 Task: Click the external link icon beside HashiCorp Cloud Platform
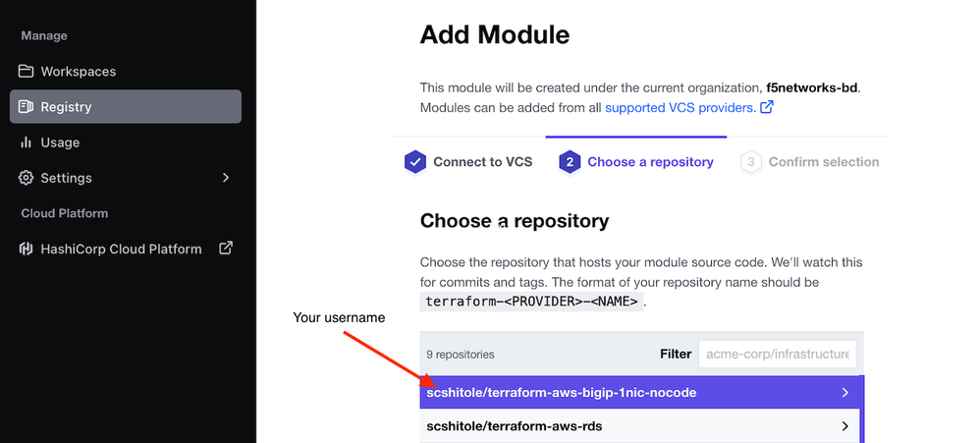pyautogui.click(x=226, y=249)
